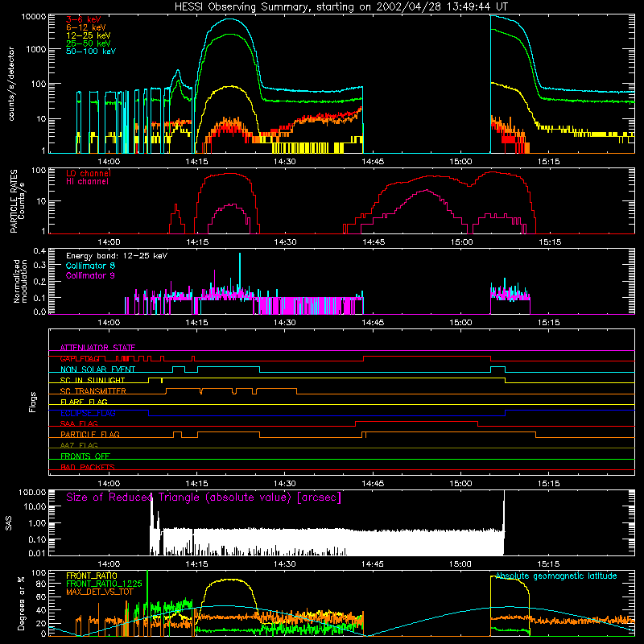Click the 100.00 tick label on SAS plot
644x644 pixels.
point(32,492)
